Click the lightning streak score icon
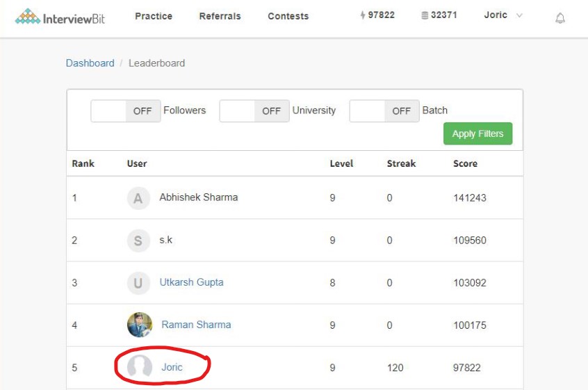The height and width of the screenshot is (390, 588). [x=362, y=15]
